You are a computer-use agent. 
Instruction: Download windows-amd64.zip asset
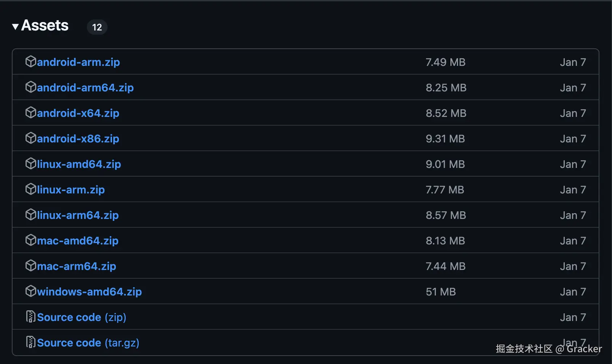[x=90, y=292]
